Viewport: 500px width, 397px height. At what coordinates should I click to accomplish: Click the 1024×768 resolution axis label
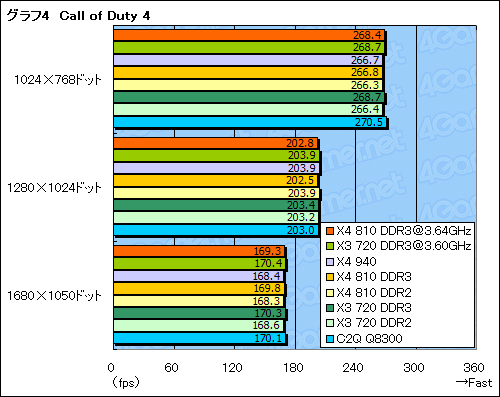point(57,80)
